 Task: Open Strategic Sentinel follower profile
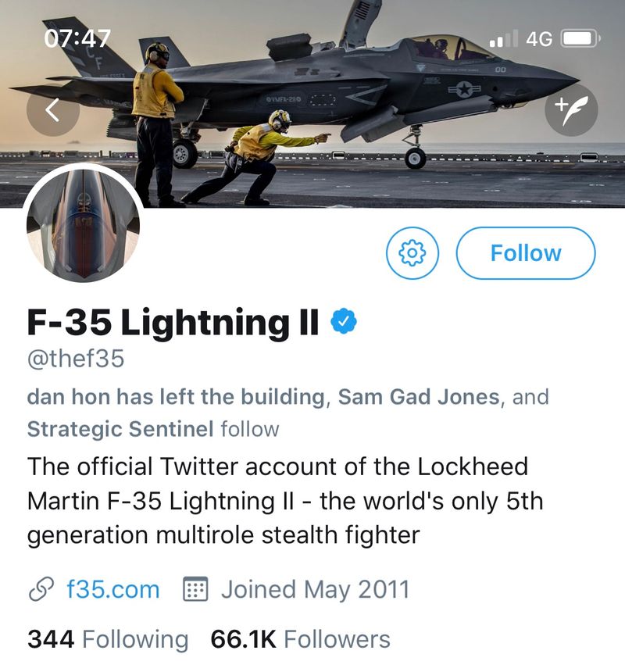[x=120, y=428]
